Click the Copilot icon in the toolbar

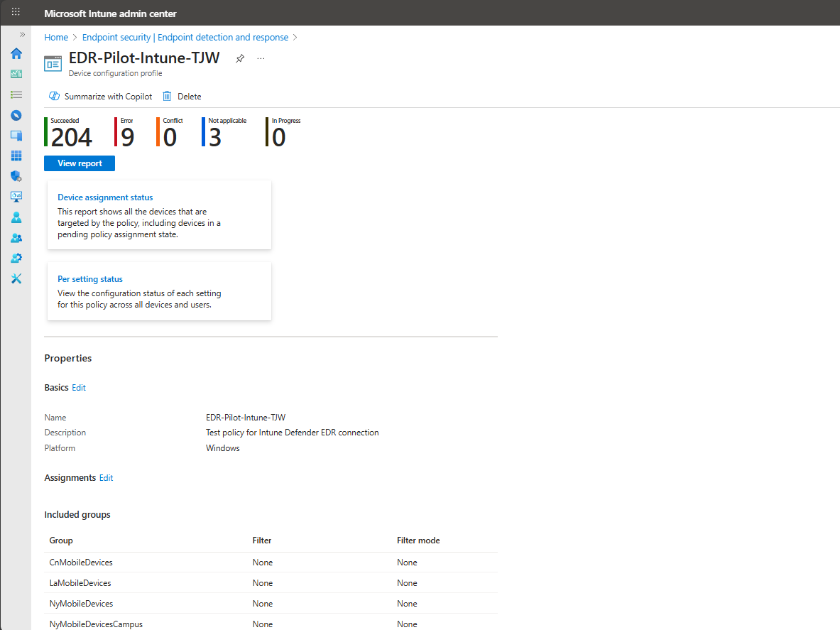tap(54, 96)
